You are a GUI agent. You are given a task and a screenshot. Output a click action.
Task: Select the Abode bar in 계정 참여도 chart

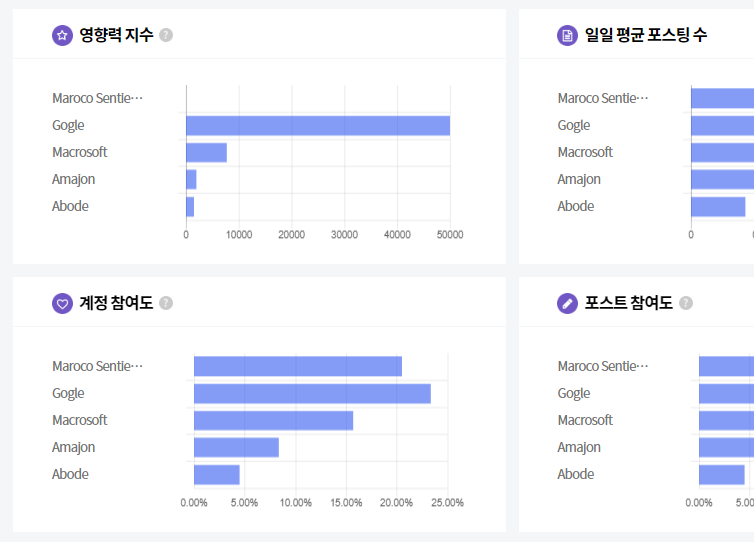coord(216,475)
